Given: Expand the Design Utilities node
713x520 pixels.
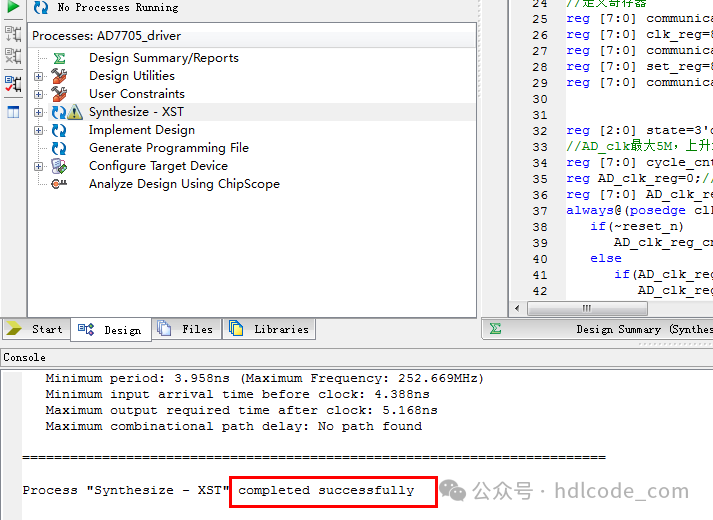Looking at the screenshot, I should coord(39,76).
